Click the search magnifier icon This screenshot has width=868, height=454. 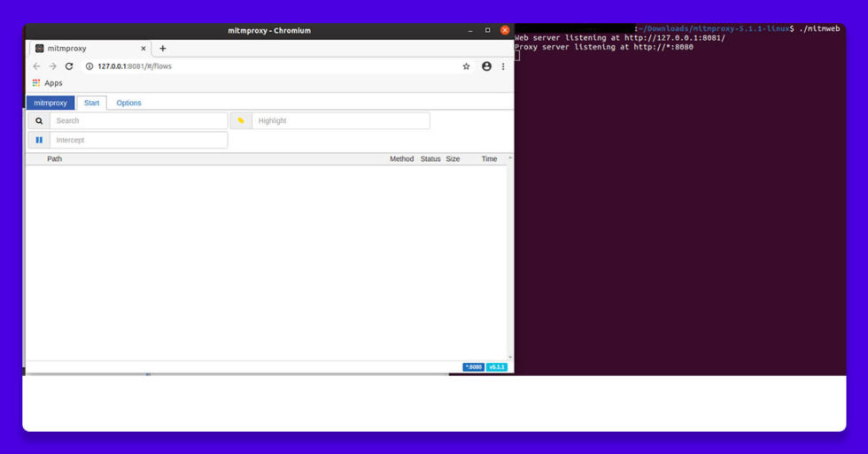(x=39, y=120)
